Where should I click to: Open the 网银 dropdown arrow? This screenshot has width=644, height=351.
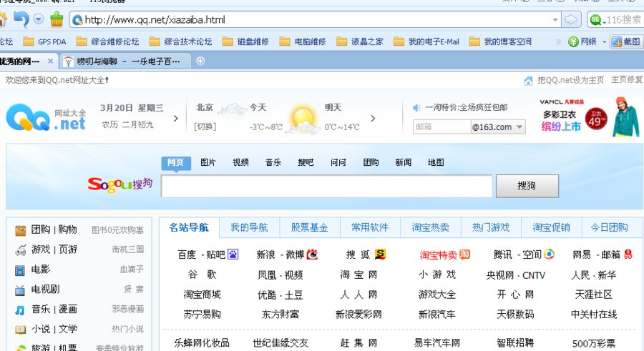604,42
